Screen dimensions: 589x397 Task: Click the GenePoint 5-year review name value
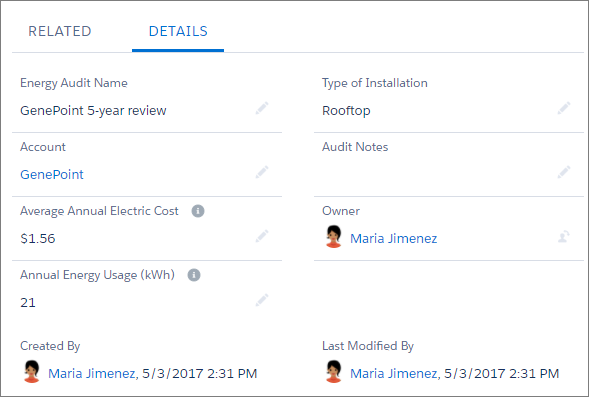[93, 111]
